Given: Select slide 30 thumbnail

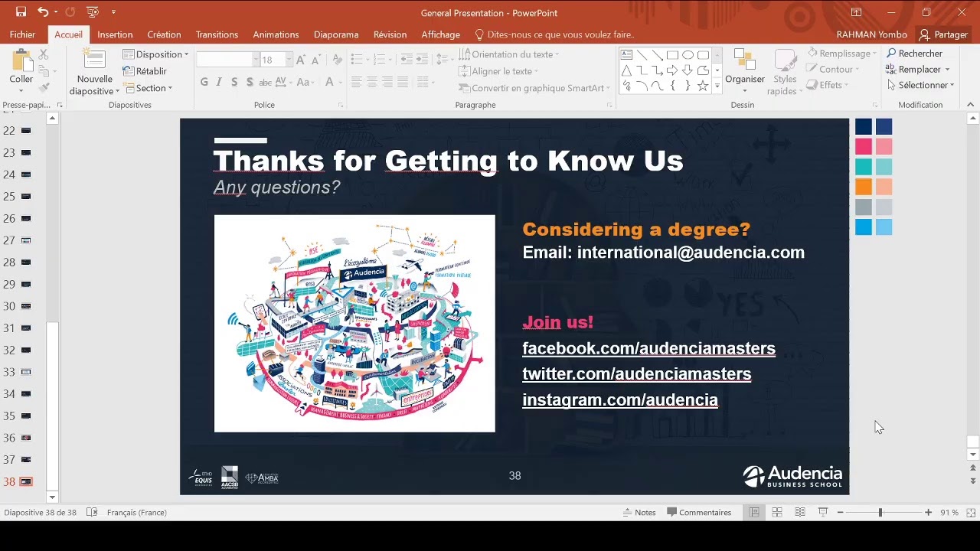Looking at the screenshot, I should [26, 306].
